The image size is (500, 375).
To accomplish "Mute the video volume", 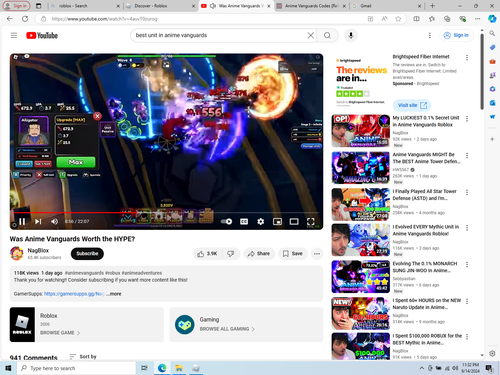I will click(55, 221).
